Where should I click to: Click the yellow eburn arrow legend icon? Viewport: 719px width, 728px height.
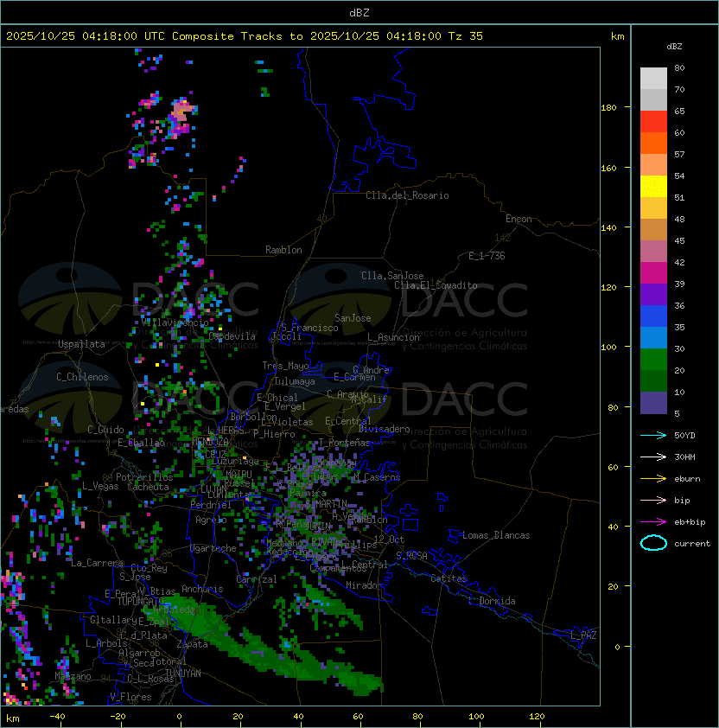coord(653,479)
